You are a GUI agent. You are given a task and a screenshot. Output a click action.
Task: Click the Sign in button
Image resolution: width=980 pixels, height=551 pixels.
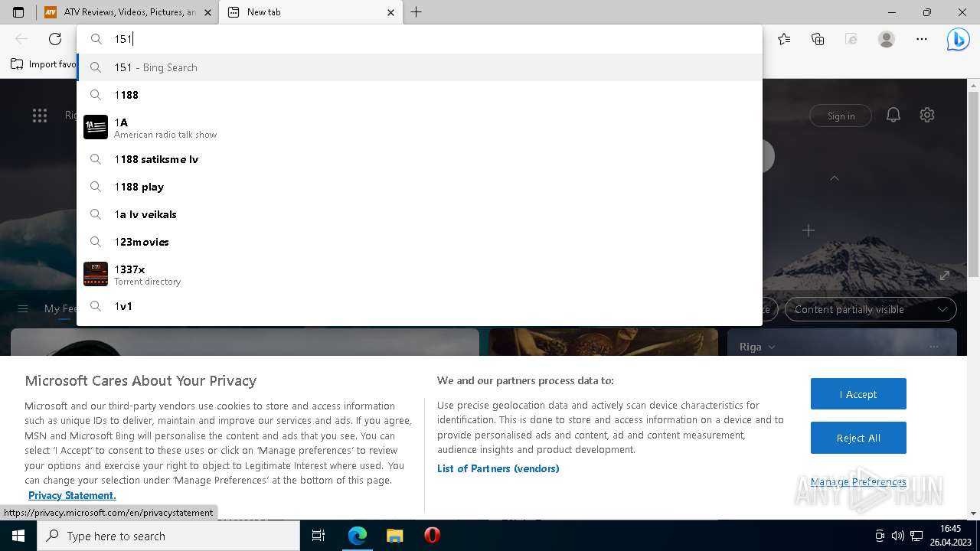coord(841,116)
